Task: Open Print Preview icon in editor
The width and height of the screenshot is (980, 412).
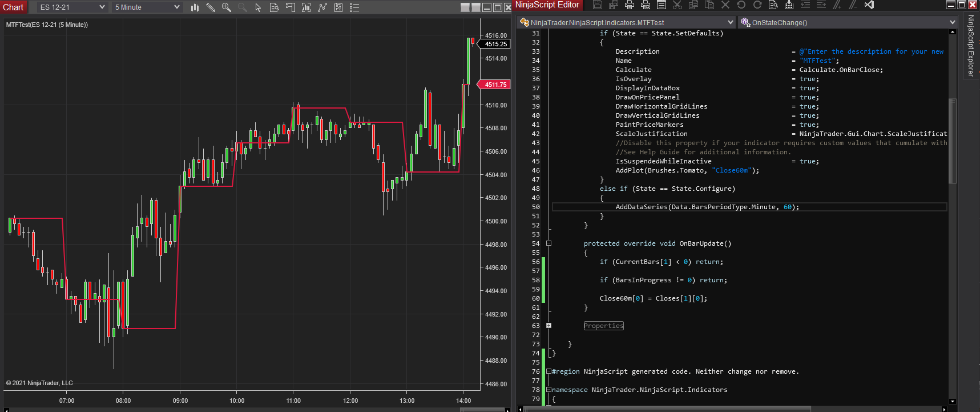Action: pos(646,5)
